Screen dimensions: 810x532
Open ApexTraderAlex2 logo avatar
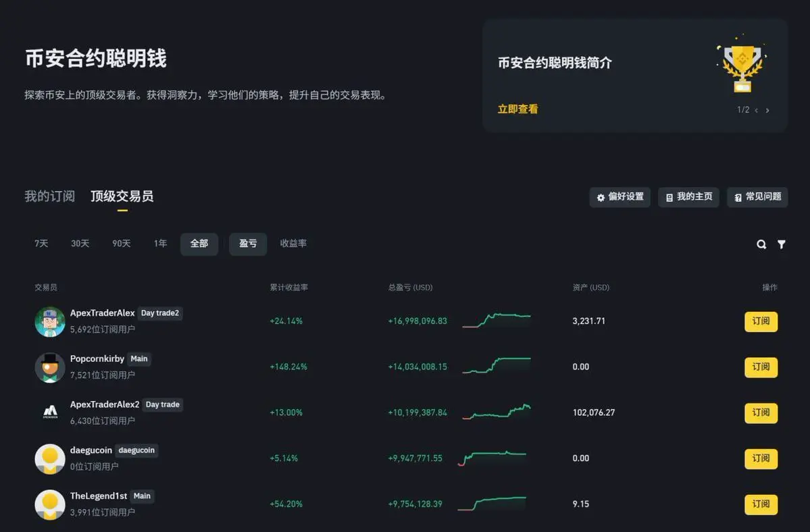[49, 413]
